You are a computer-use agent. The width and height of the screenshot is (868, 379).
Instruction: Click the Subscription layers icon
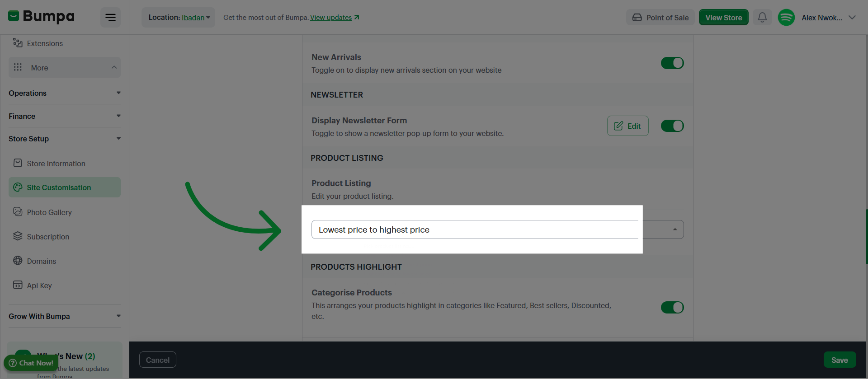18,236
